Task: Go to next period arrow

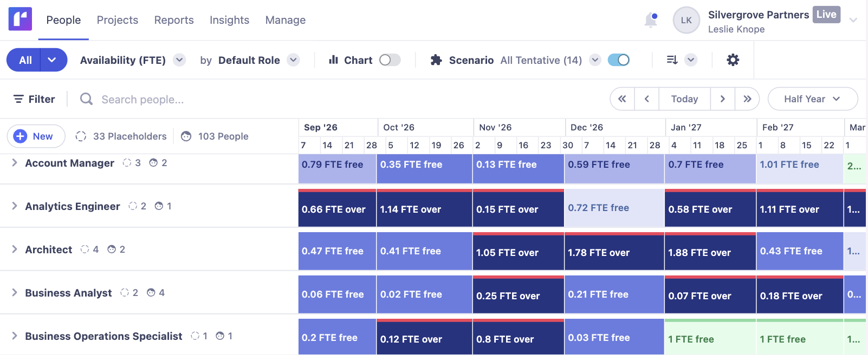Action: coord(723,99)
